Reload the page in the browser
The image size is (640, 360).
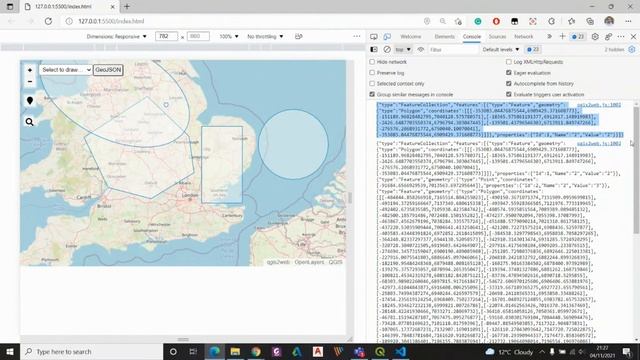48,21
